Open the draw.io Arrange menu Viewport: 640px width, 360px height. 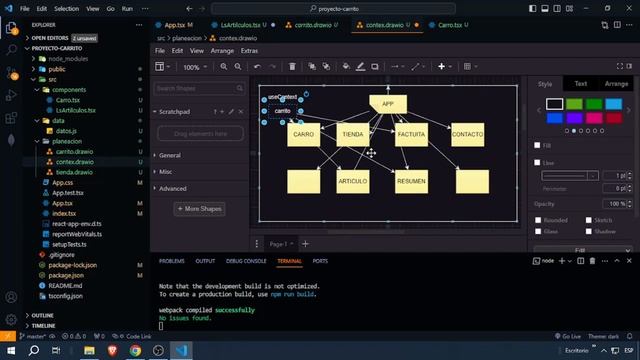pos(222,51)
